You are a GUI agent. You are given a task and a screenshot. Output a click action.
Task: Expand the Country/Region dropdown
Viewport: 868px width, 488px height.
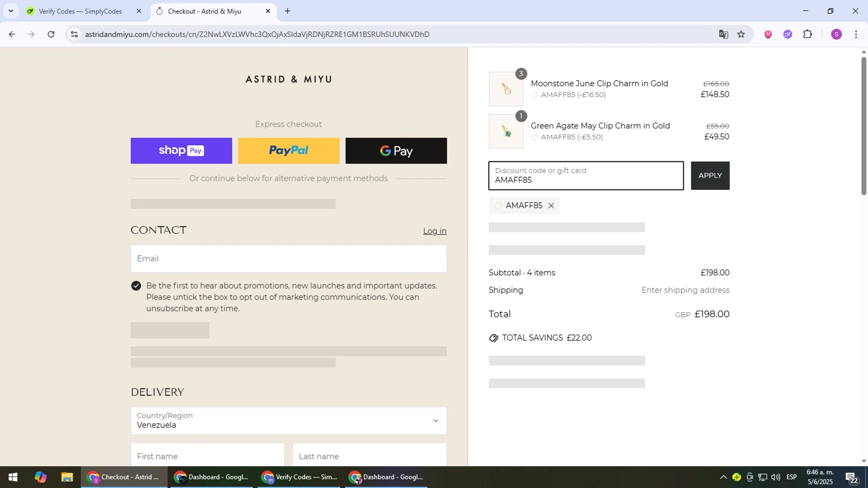(x=289, y=420)
